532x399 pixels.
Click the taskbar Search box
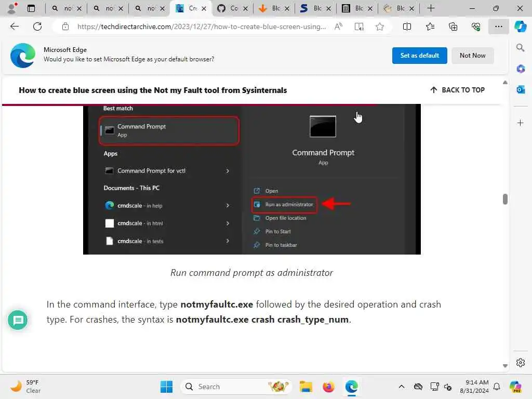[x=236, y=387]
